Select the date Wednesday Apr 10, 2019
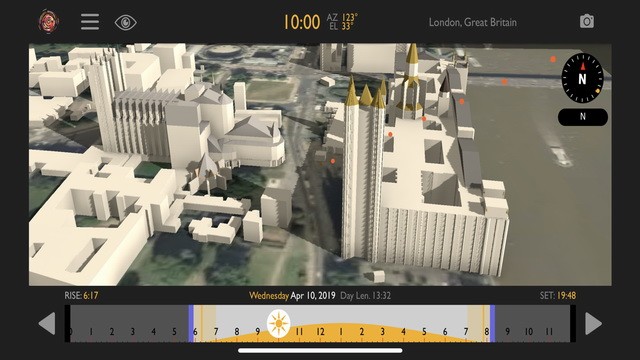 (292, 296)
